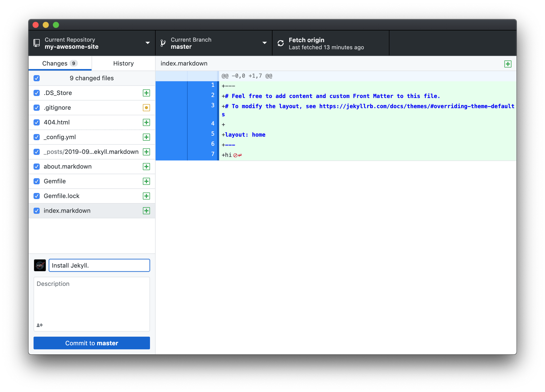Viewport: 545px width, 392px height.
Task: Click the added status icon for Gemfile
Action: tap(146, 181)
